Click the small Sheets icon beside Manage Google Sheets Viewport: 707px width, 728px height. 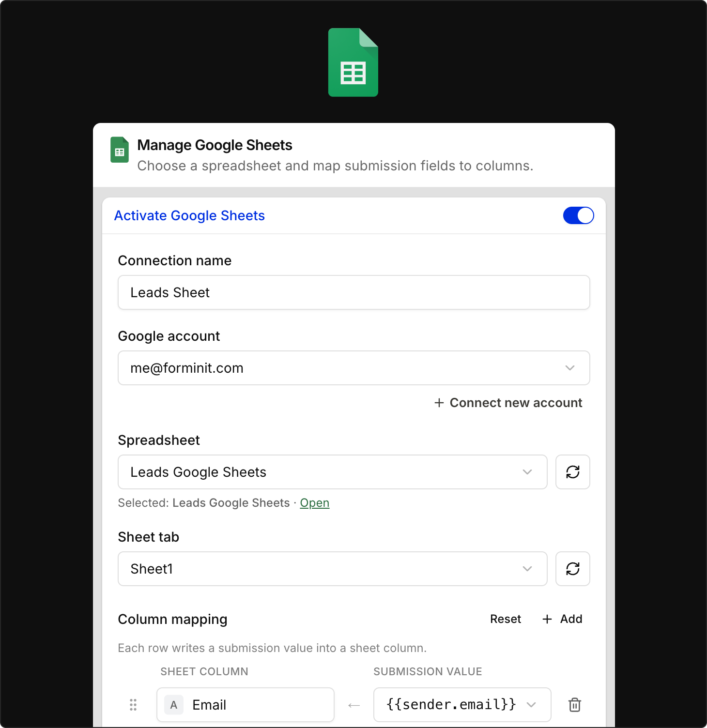click(x=120, y=150)
